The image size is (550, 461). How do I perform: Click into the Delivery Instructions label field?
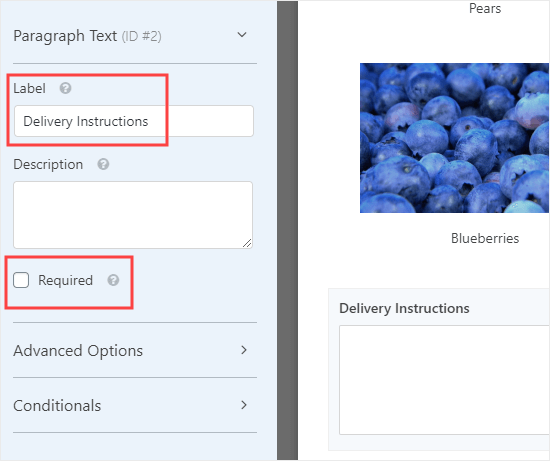(134, 121)
